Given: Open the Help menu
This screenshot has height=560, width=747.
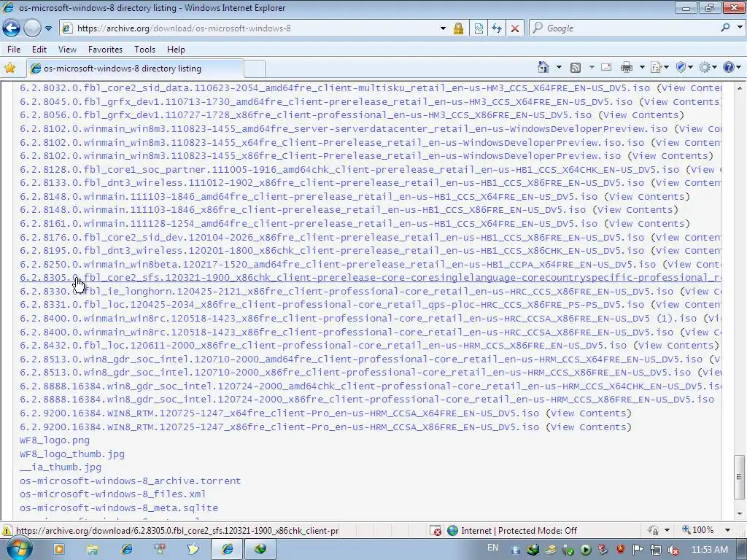Looking at the screenshot, I should click(176, 50).
